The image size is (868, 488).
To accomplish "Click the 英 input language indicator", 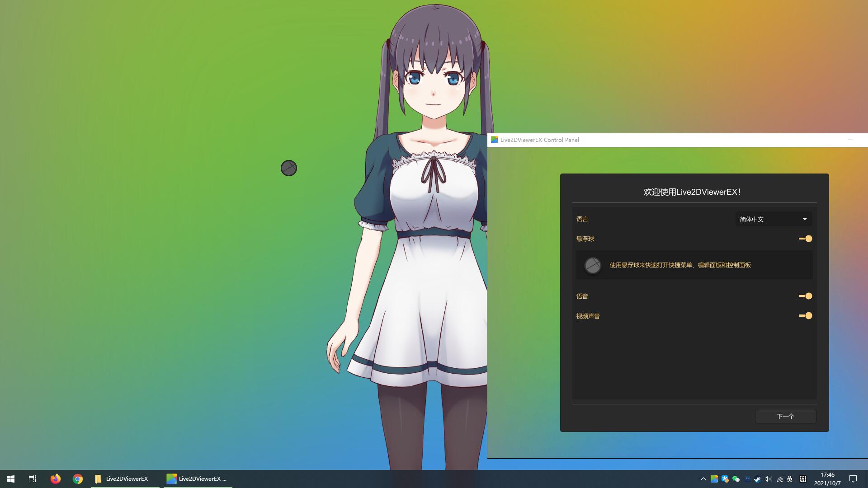I will (x=790, y=479).
